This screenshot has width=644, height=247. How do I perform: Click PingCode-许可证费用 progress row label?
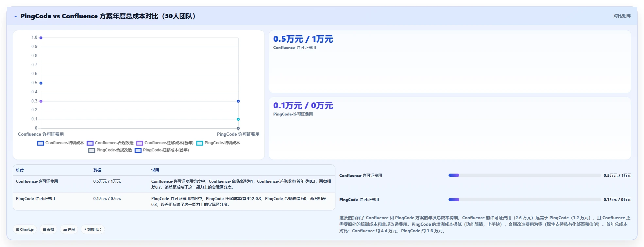coord(359,200)
